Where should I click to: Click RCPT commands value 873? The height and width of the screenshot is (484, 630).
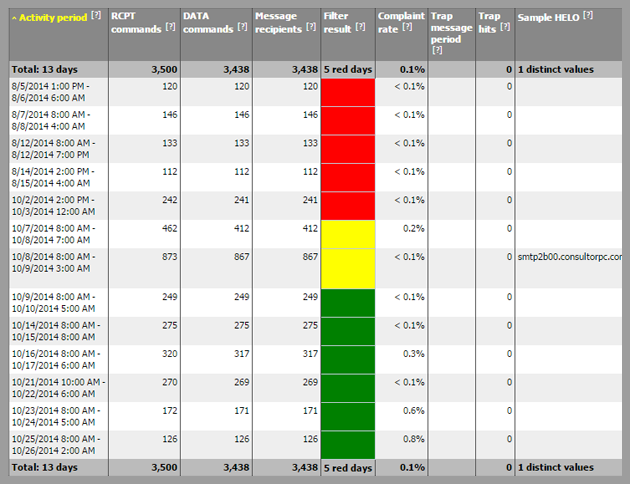[x=170, y=257]
